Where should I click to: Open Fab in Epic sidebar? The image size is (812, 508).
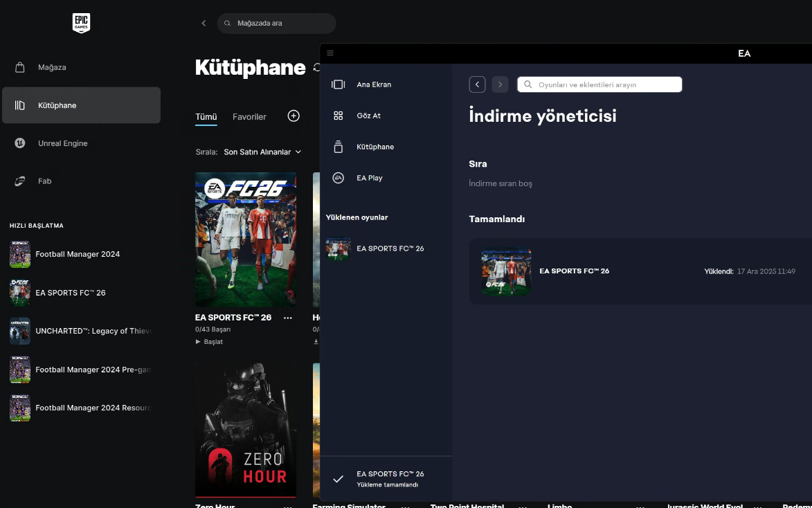tap(81, 181)
